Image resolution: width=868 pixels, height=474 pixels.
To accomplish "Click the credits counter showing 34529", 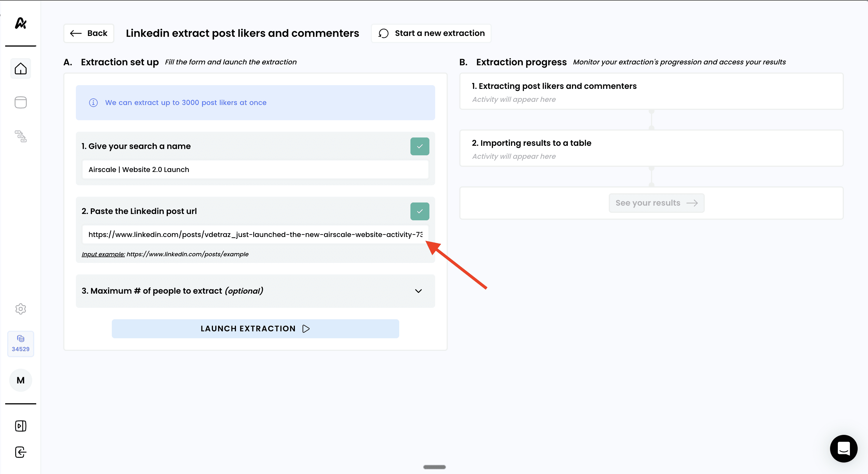I will 21,343.
